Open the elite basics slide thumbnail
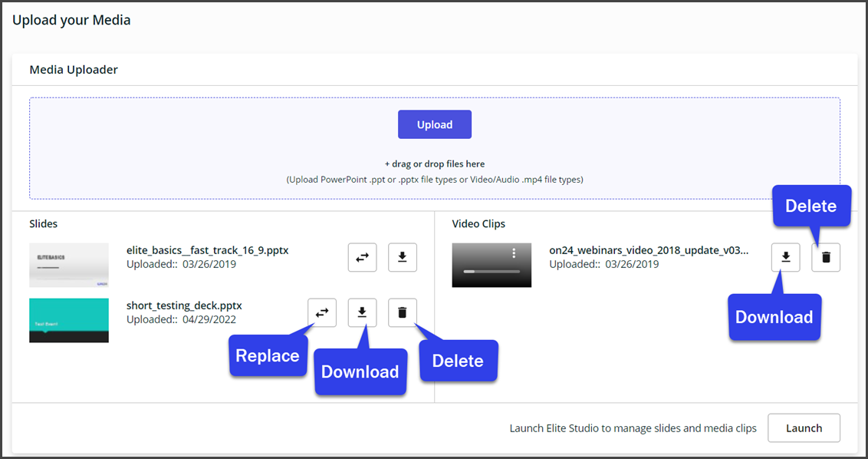This screenshot has height=459, width=868. pos(69,266)
